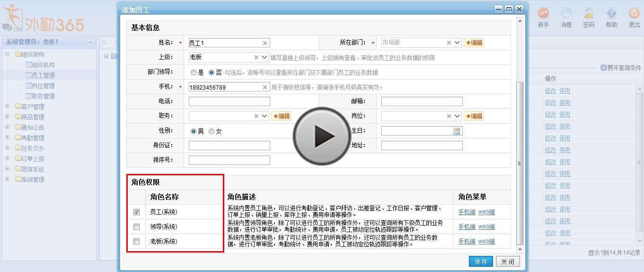This screenshot has width=644, height=272.
Task: Clear the 姓名 field with X icon
Action: point(265,43)
